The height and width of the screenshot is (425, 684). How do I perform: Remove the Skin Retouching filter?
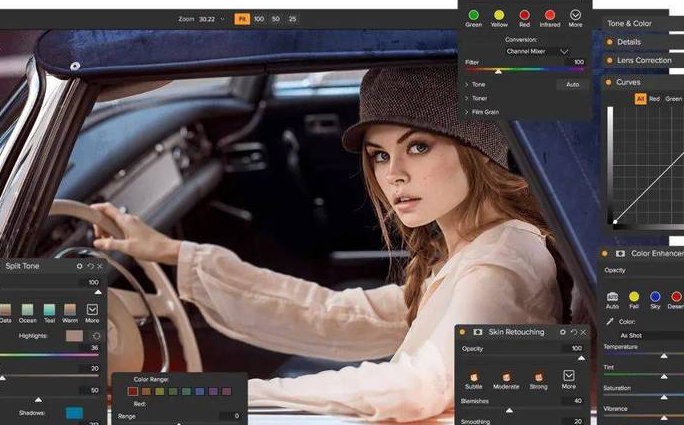point(583,332)
